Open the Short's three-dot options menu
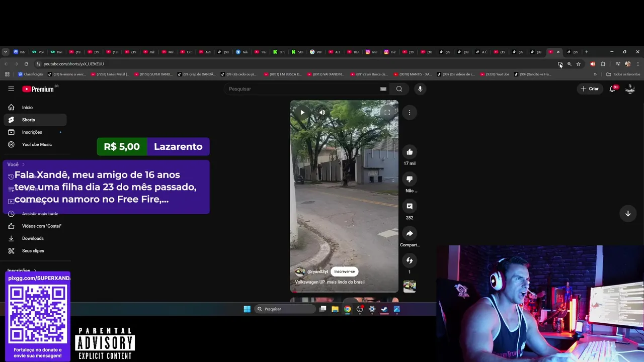Image resolution: width=644 pixels, height=362 pixels. coord(410,113)
